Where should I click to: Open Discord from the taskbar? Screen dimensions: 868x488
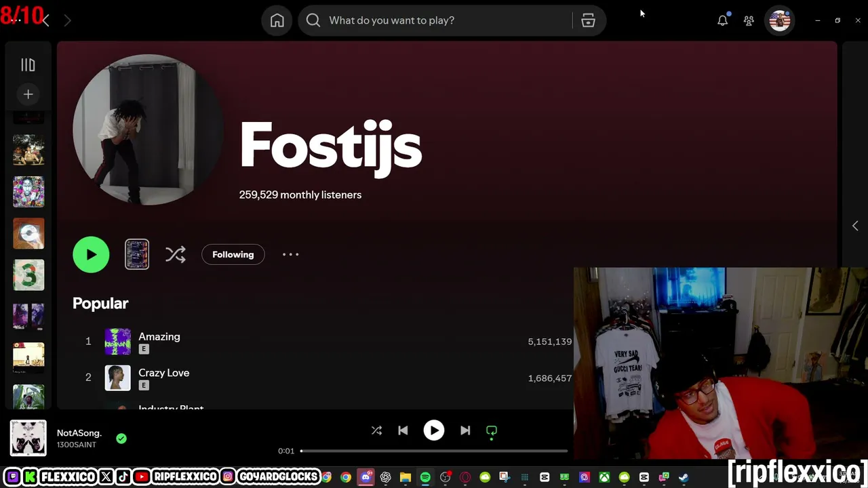366,477
